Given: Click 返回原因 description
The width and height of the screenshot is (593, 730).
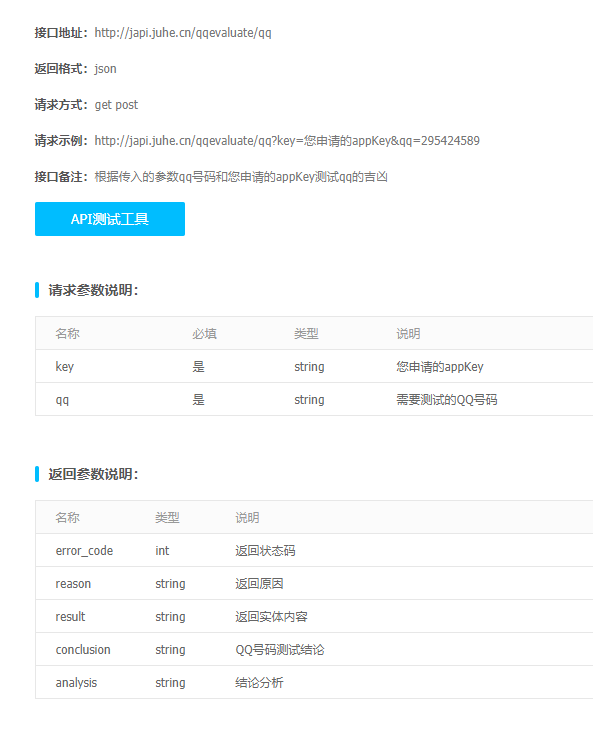Looking at the screenshot, I should point(259,584).
